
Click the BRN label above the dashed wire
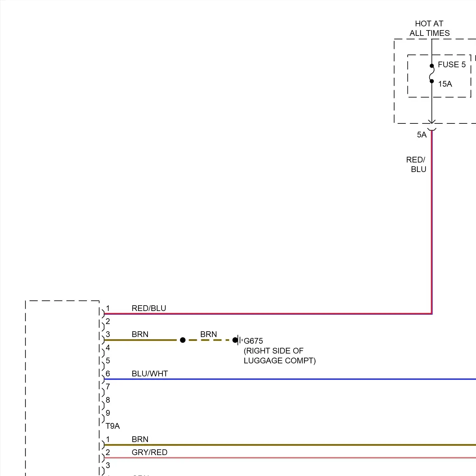[208, 334]
